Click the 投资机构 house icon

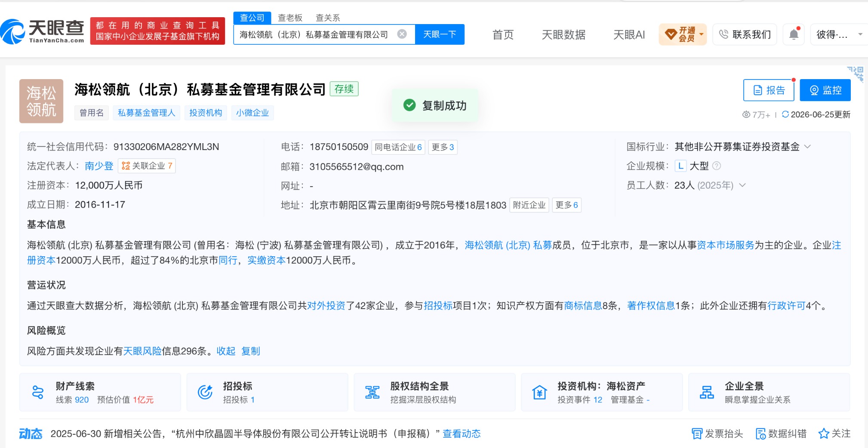point(539,392)
